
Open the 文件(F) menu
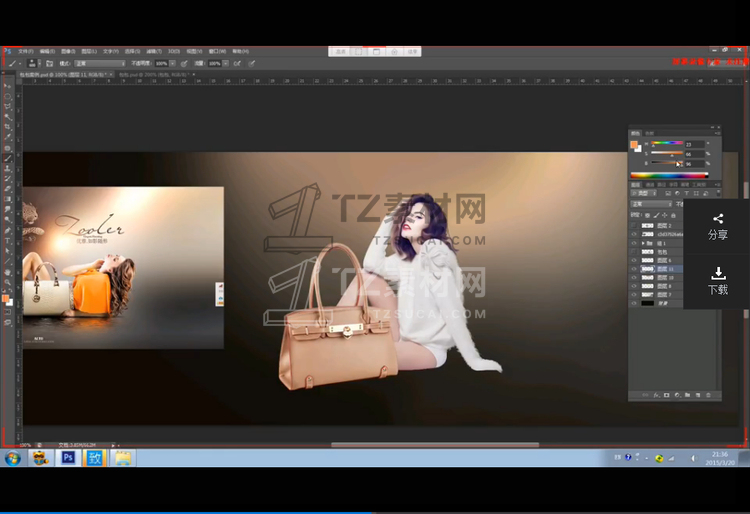[x=25, y=51]
